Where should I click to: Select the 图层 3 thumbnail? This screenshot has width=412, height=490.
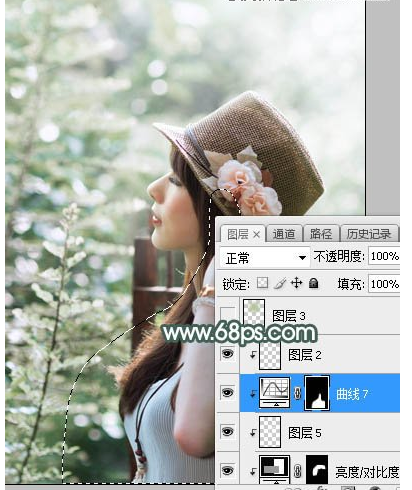(254, 313)
